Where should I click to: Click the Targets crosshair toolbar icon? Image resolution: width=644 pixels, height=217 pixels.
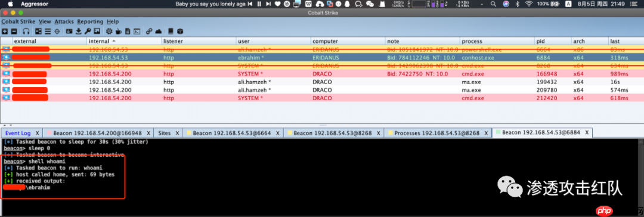click(x=57, y=31)
